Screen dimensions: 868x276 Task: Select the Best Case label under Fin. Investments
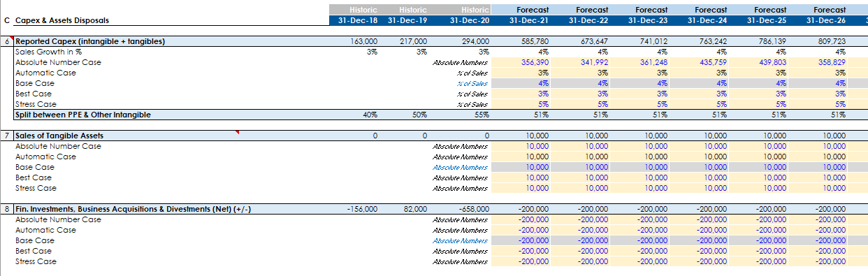pyautogui.click(x=34, y=251)
